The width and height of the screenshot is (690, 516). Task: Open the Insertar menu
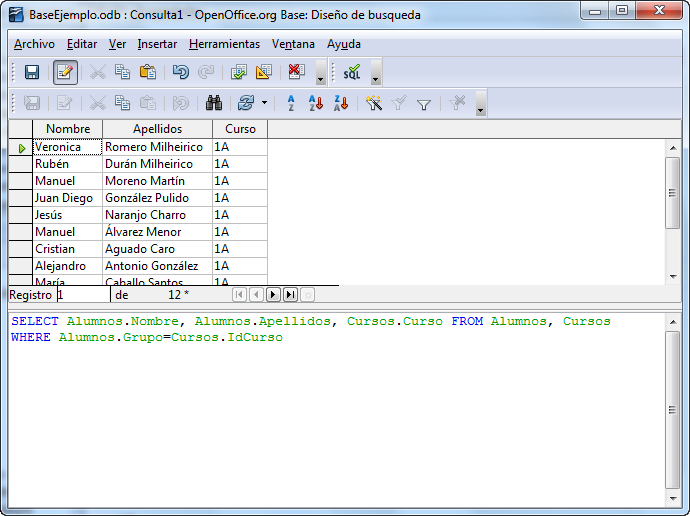(157, 44)
